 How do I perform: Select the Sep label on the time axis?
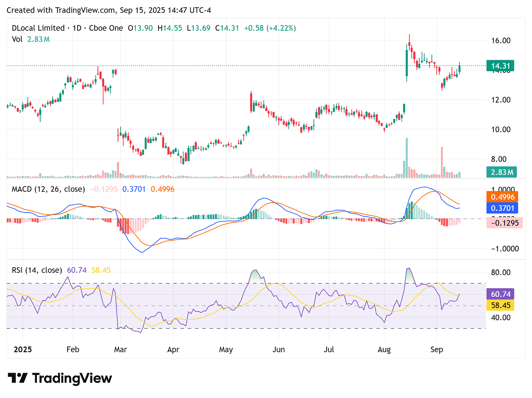(x=437, y=349)
